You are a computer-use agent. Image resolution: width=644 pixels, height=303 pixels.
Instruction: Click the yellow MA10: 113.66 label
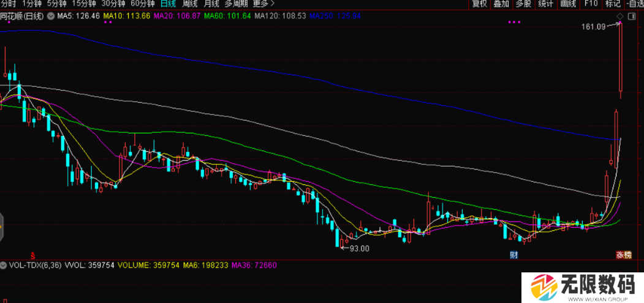127,16
